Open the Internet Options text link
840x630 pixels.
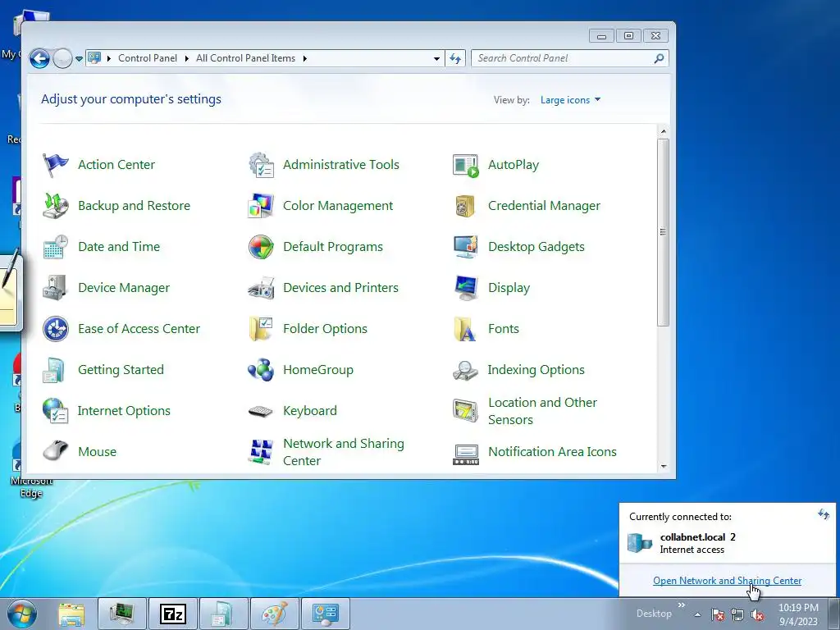click(x=124, y=411)
